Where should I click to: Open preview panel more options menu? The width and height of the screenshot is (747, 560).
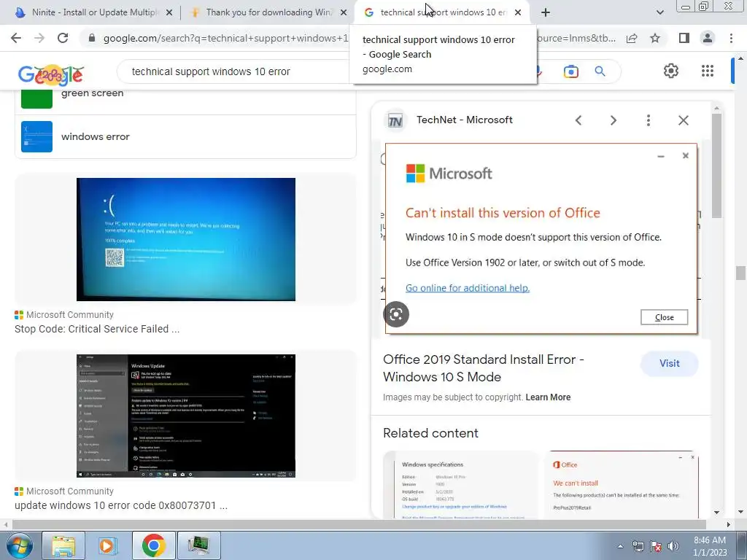[649, 120]
